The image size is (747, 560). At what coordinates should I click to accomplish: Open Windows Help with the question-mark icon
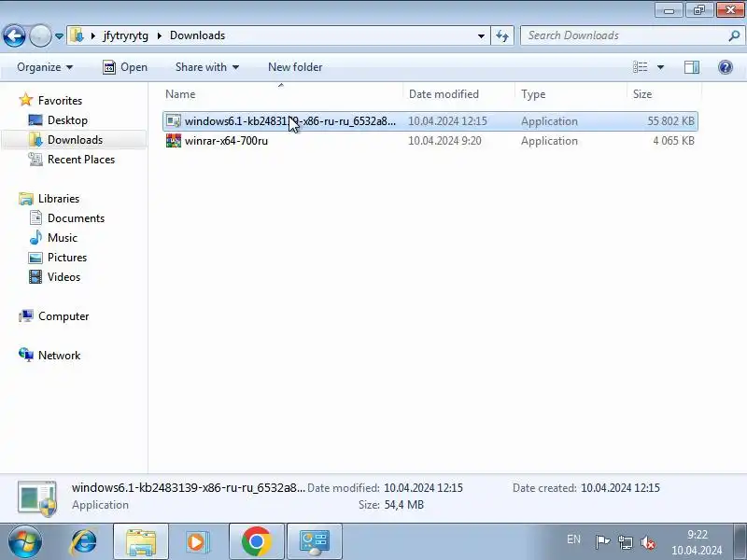726,67
